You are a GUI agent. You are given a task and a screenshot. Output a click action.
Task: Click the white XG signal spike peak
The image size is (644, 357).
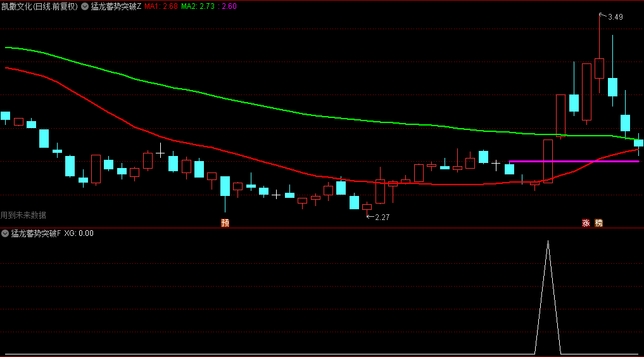(548, 242)
